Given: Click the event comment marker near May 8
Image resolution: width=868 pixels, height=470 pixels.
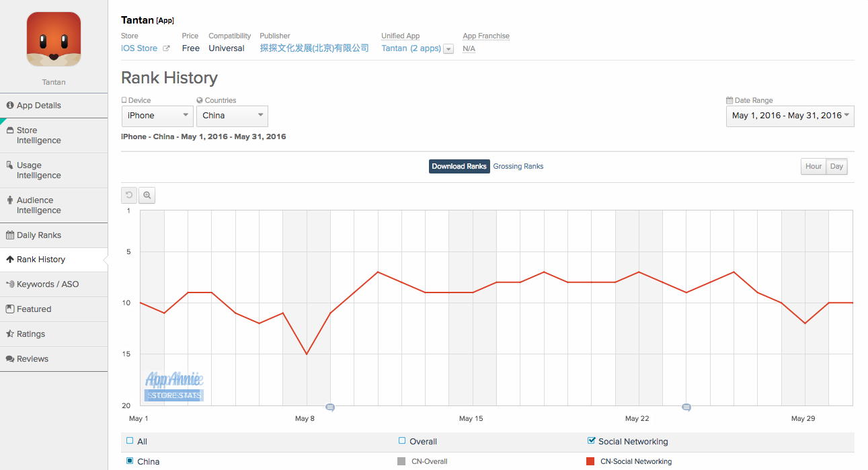Looking at the screenshot, I should [329, 407].
